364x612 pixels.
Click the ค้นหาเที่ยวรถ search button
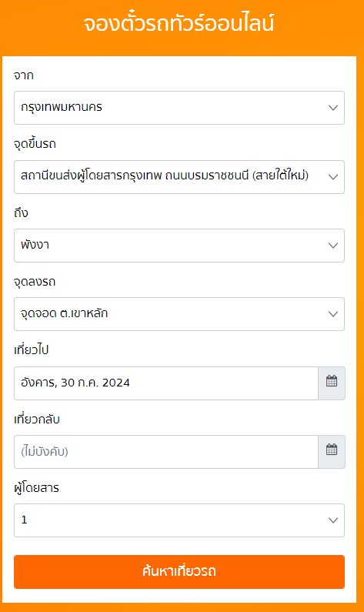pyautogui.click(x=179, y=572)
